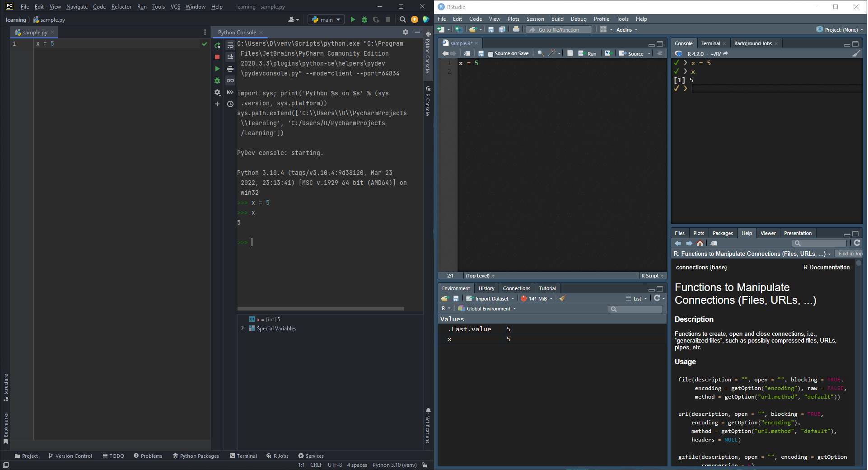Print the Python console output in PyCharm
This screenshot has width=868, height=470.
pos(230,69)
